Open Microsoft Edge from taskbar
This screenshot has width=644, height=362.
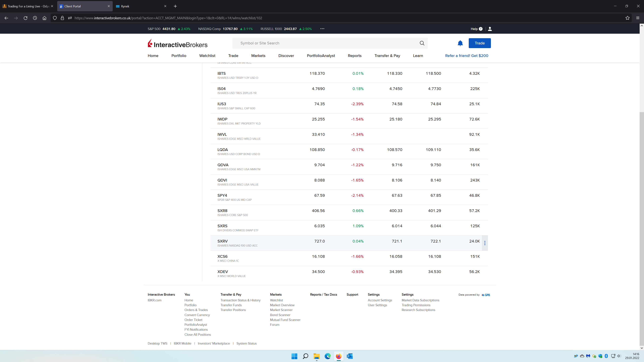(328, 356)
